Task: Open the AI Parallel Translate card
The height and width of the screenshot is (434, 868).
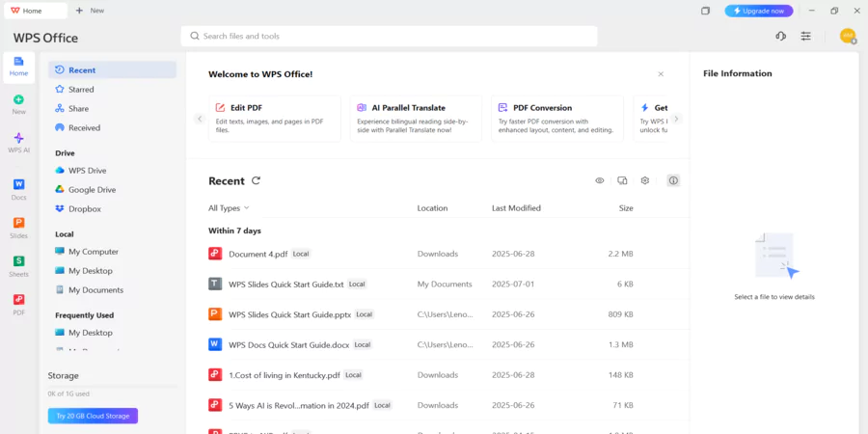Action: coord(416,119)
